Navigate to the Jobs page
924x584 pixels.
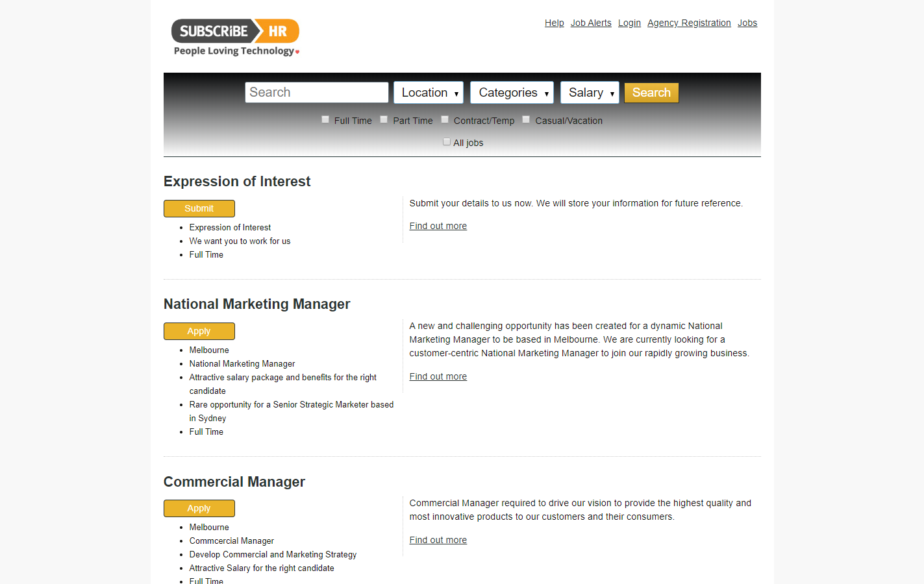coord(747,23)
